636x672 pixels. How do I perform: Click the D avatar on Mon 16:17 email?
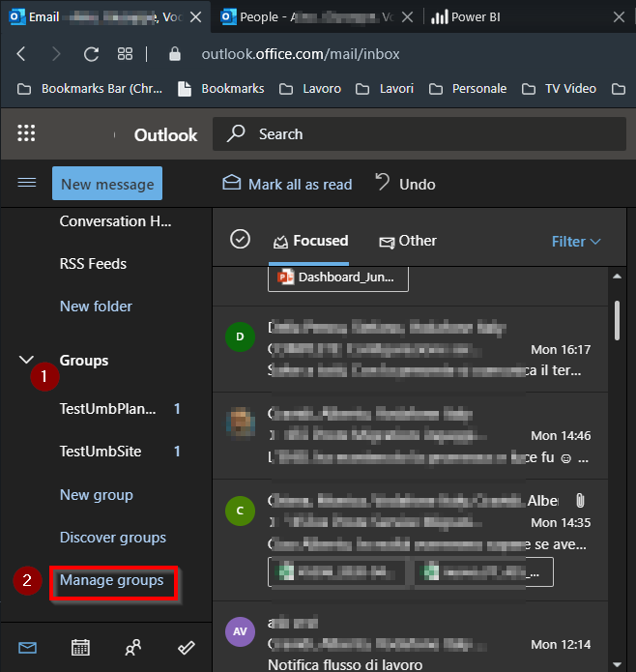tap(241, 336)
